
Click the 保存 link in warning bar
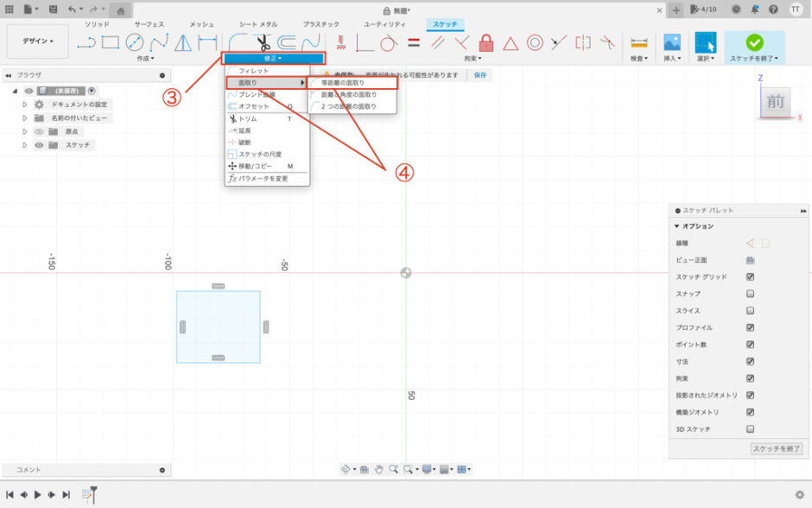[479, 75]
